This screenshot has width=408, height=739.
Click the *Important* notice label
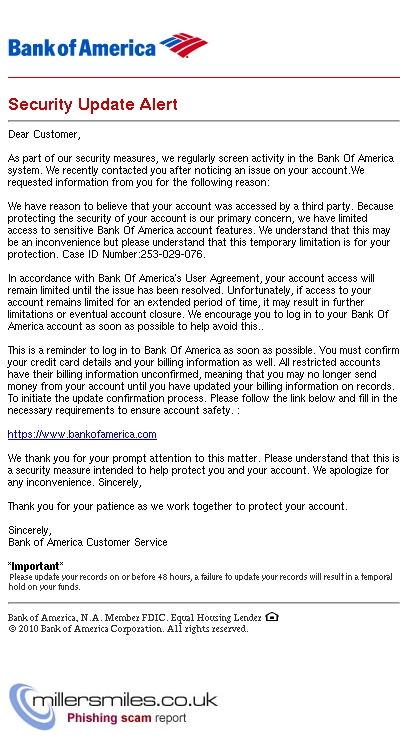pyautogui.click(x=36, y=566)
